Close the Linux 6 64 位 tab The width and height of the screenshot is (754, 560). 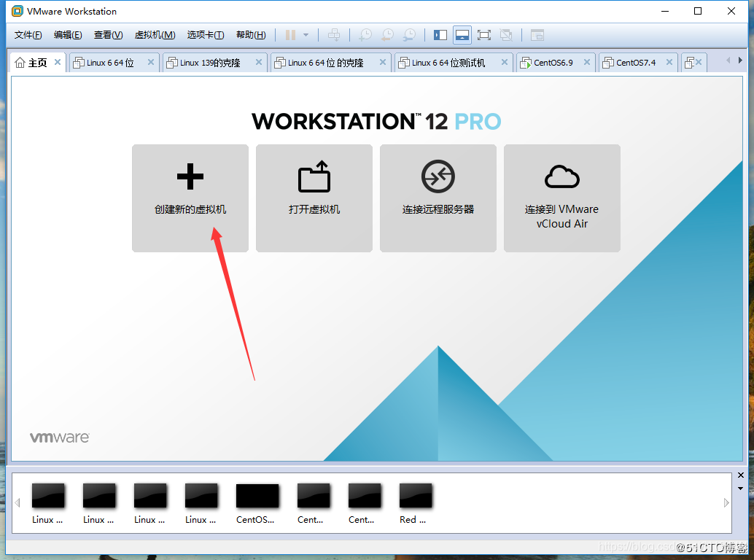150,62
